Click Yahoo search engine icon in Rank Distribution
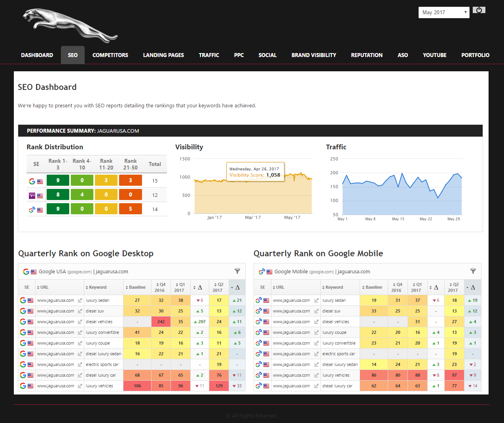Viewport: 504px width, 423px height. [32, 195]
